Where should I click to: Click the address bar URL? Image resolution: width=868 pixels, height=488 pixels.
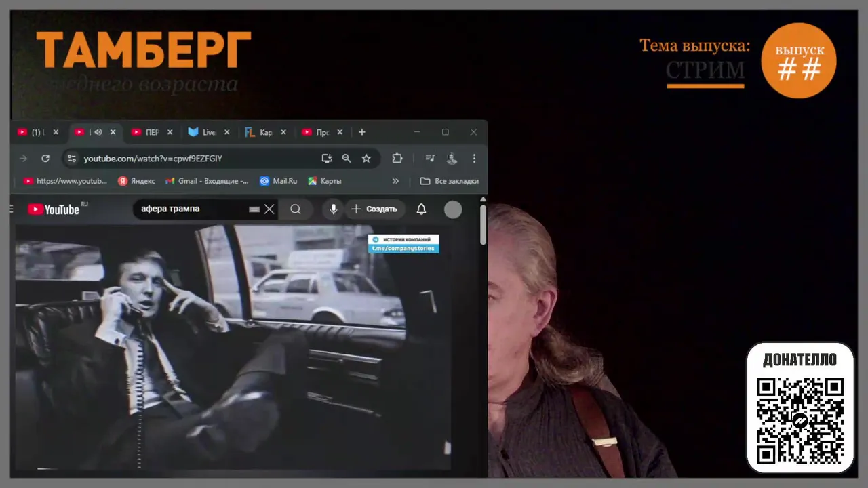[153, 159]
